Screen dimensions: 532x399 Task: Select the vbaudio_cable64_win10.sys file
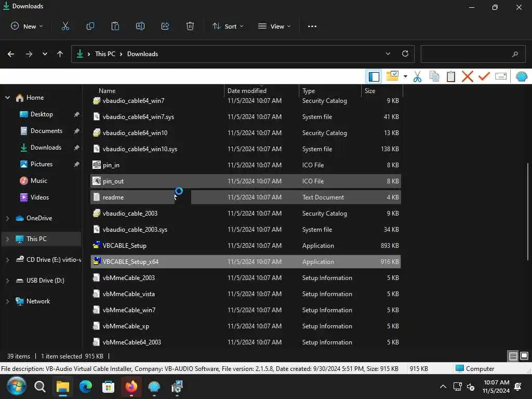tap(246, 149)
